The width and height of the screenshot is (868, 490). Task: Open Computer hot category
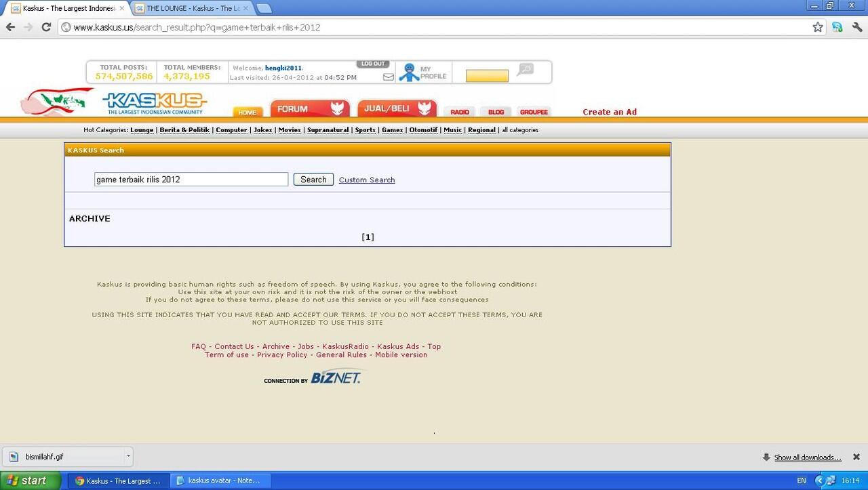click(231, 130)
